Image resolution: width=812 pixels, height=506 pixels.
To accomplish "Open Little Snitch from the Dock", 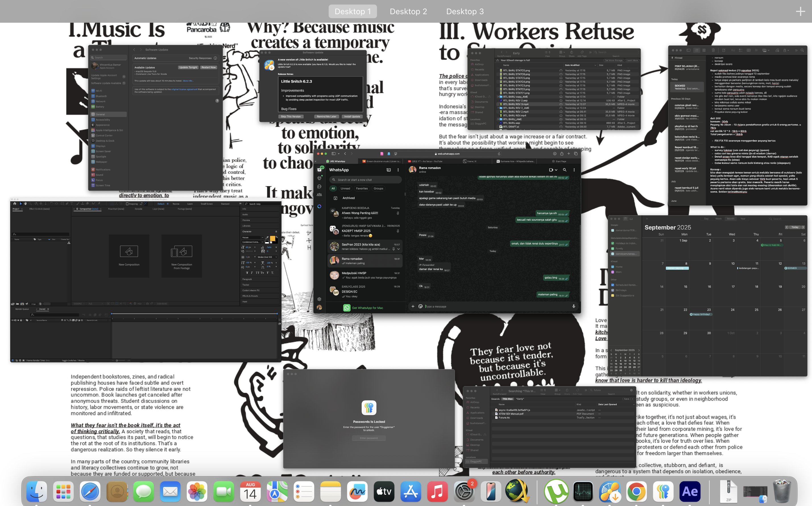I will coord(610,491).
